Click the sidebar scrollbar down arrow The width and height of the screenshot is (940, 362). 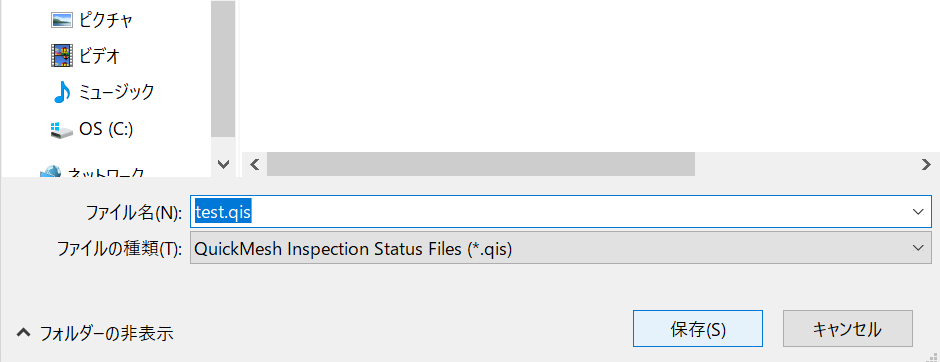(223, 164)
